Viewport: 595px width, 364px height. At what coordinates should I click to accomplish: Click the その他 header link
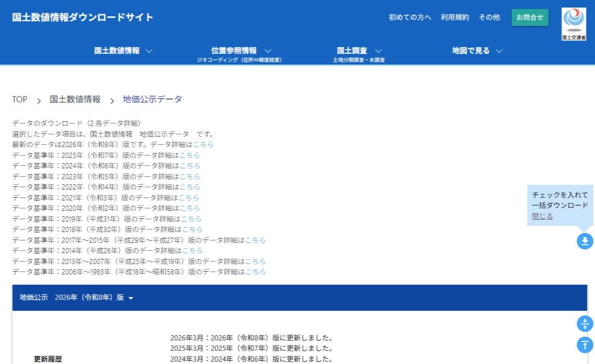[x=489, y=17]
